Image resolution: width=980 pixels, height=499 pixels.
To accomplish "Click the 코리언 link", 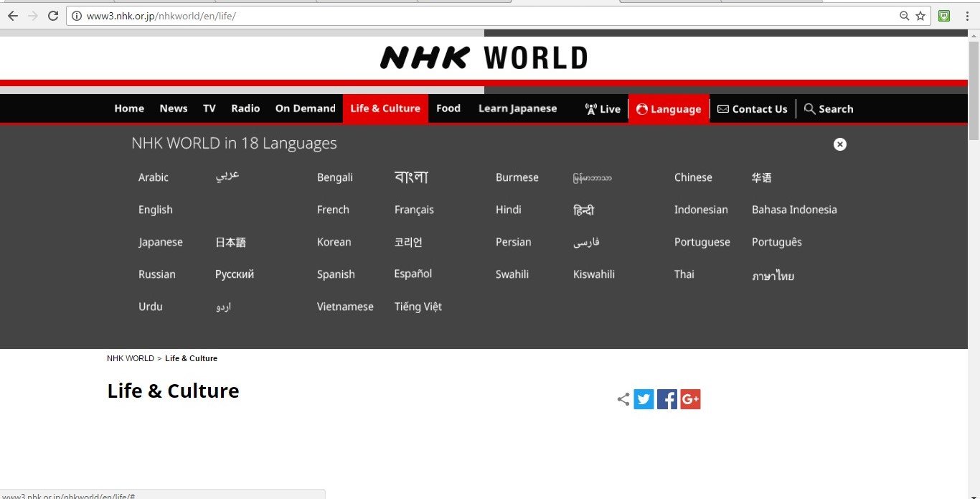I will click(x=408, y=242).
